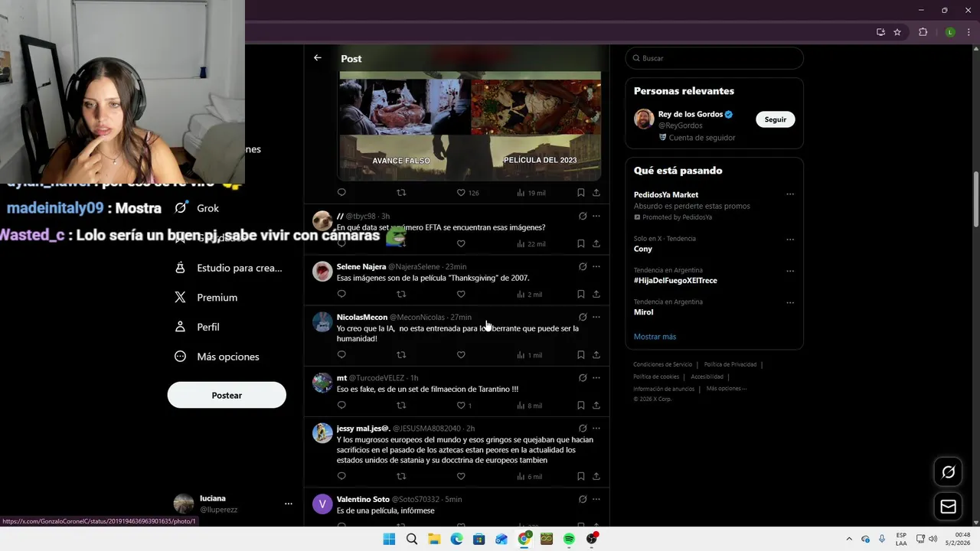The image size is (980, 551).
Task: Click the Postear button
Action: [227, 395]
